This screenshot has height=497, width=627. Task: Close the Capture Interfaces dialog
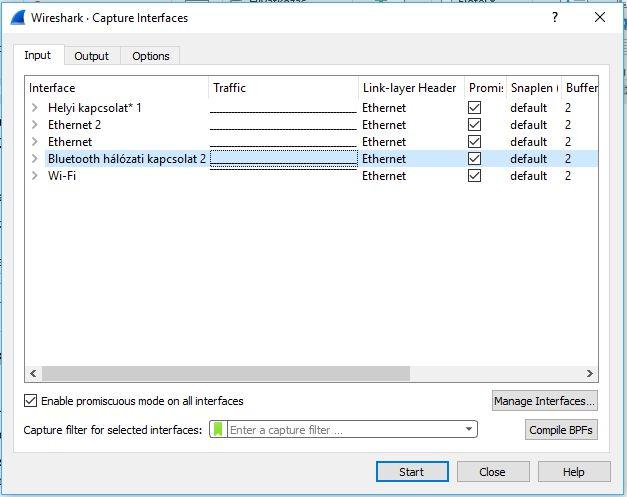tap(600, 17)
